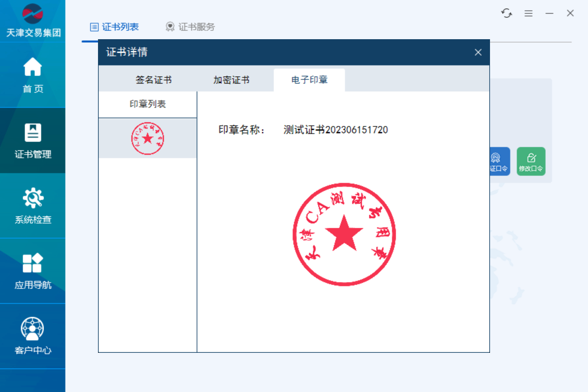Select 证书管理 in the left sidebar
This screenshot has height=392, width=588.
[33, 140]
